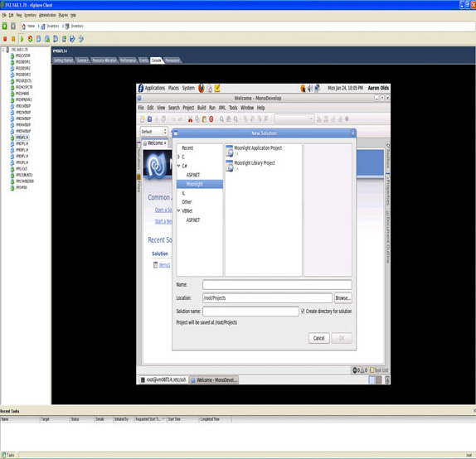Open the Administration menu in vSphere Client

(x=47, y=15)
